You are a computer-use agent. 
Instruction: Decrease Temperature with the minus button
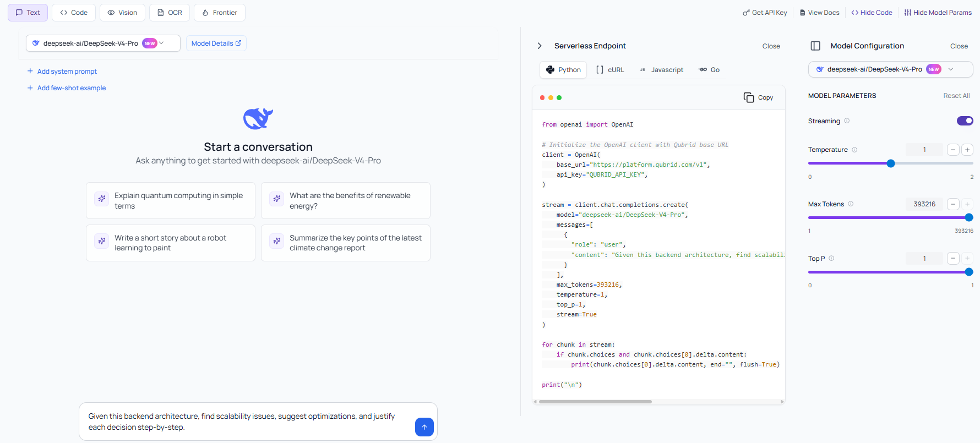coord(953,150)
